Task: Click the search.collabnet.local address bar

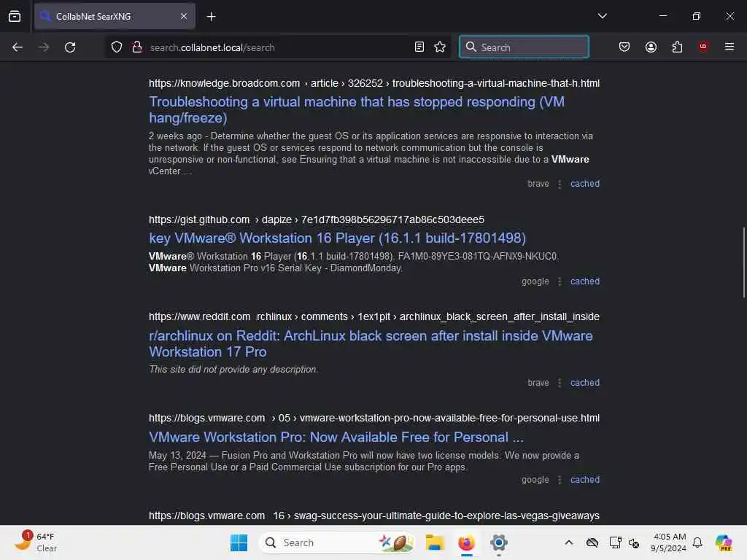Action: point(276,47)
